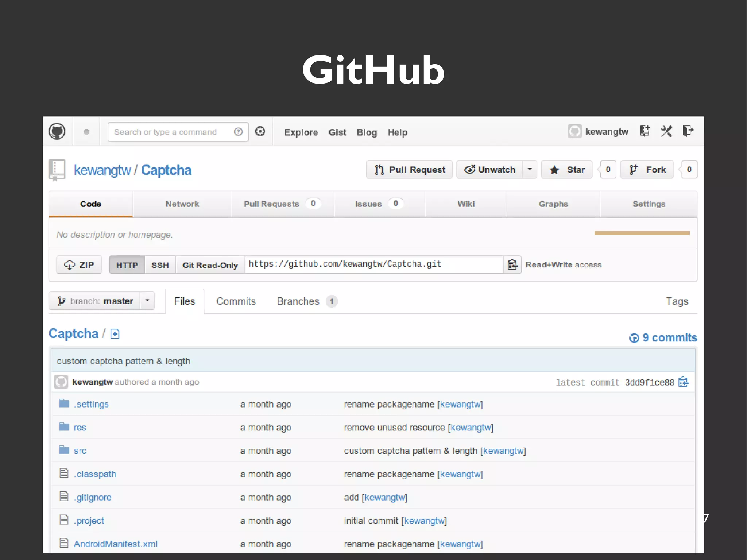Click the language statistics color bar
Viewport: 747px width, 560px height.
click(642, 233)
